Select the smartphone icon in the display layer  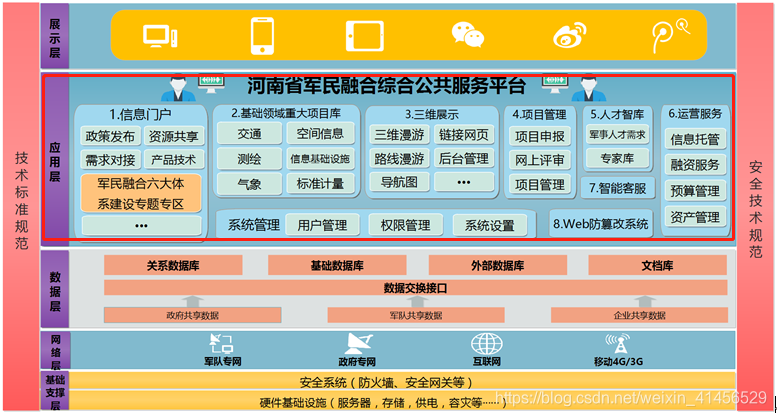tap(262, 36)
